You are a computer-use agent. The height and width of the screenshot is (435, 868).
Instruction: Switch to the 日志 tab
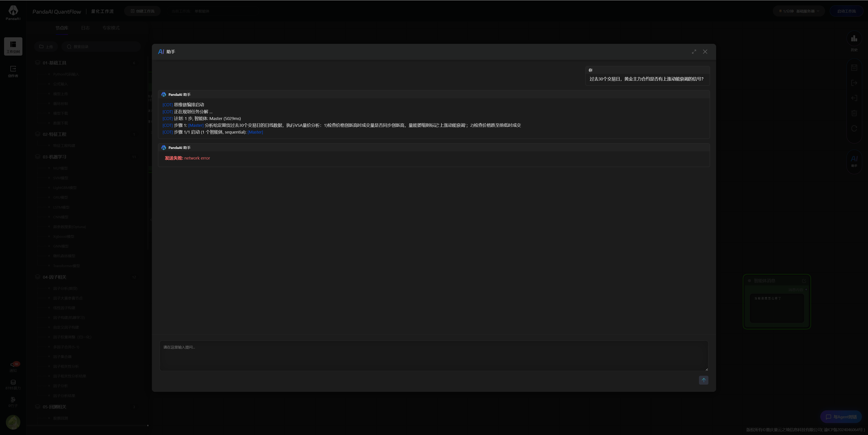click(85, 28)
